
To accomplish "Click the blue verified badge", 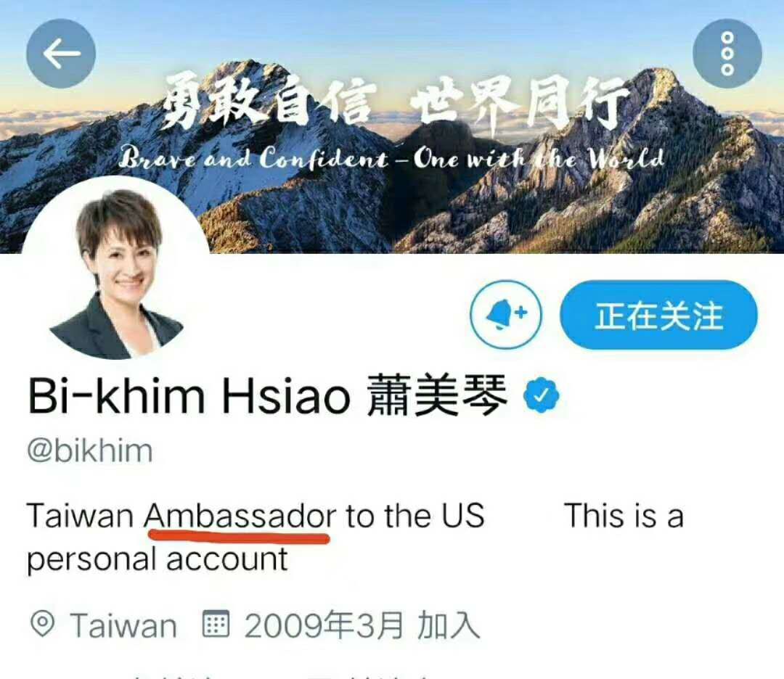I will 541,395.
